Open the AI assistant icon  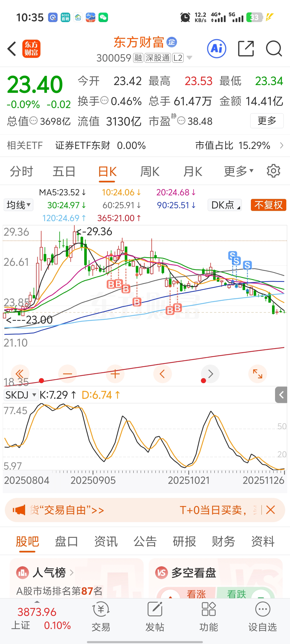click(217, 49)
